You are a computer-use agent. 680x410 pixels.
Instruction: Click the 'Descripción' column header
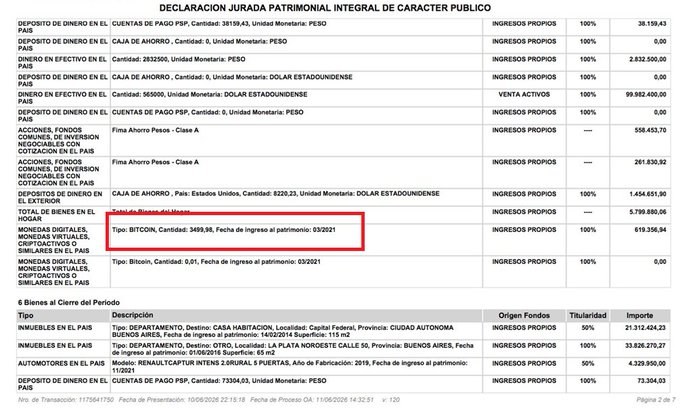point(132,315)
